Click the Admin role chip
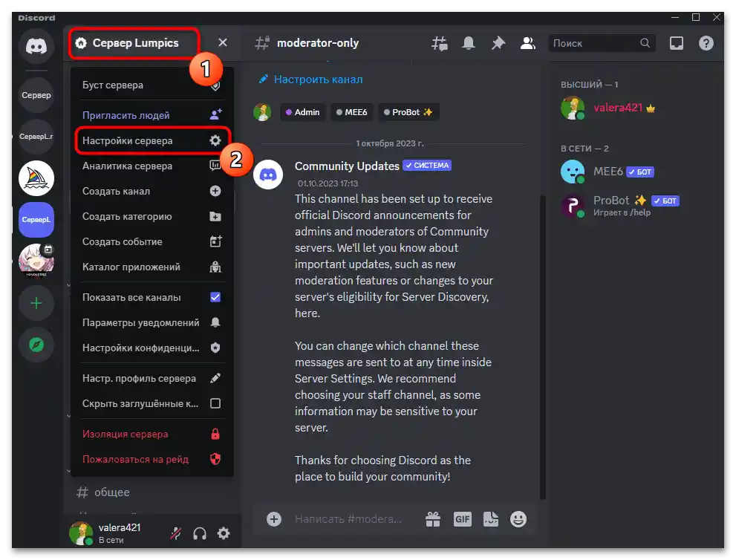This screenshot has width=736, height=560. [303, 112]
